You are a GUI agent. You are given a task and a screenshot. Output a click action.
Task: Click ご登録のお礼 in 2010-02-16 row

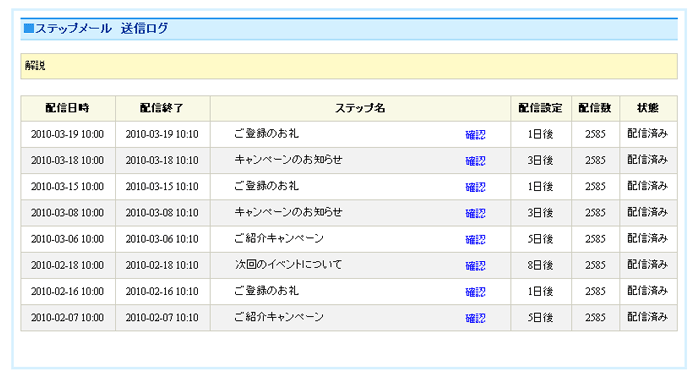click(x=267, y=291)
